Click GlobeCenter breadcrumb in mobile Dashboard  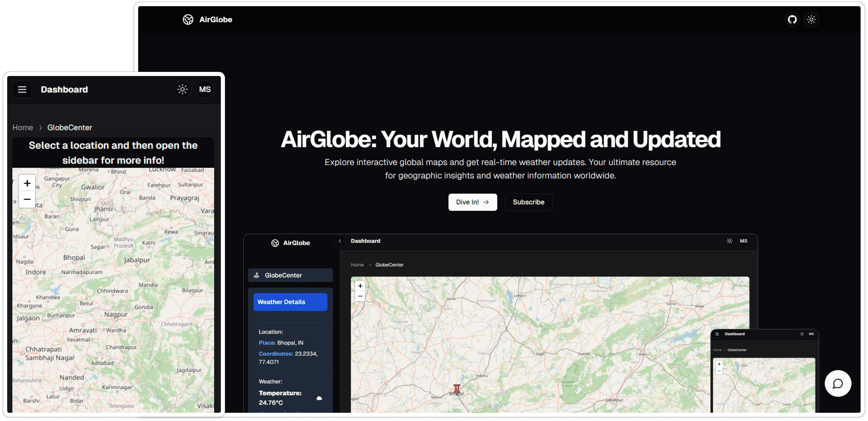tap(70, 128)
